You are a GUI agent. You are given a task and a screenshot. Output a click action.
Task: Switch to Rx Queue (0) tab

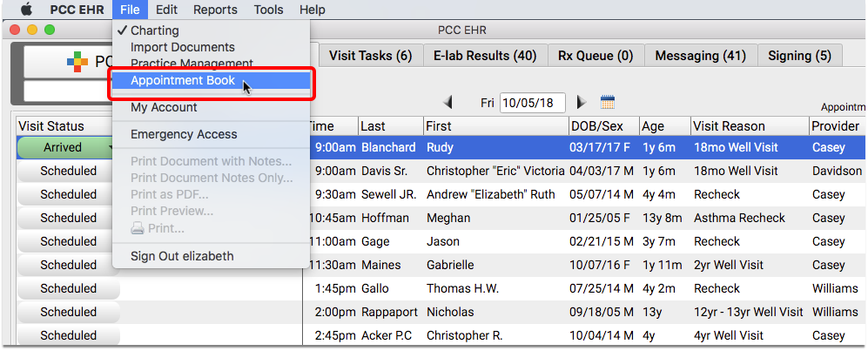[x=595, y=56]
